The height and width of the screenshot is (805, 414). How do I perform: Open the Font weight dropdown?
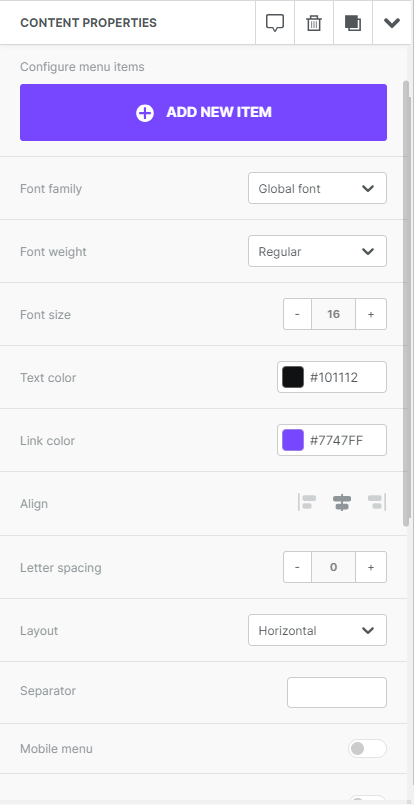pyautogui.click(x=317, y=251)
